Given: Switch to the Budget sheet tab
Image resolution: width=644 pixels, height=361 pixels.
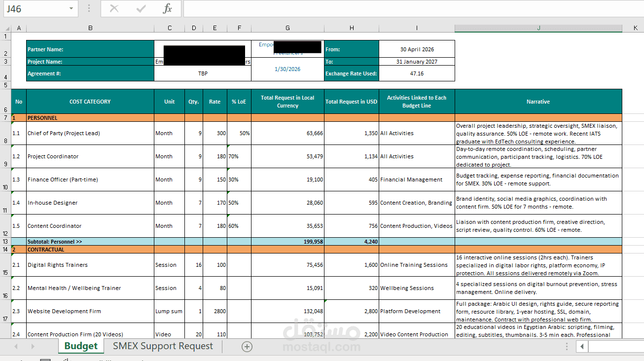Looking at the screenshot, I should pos(81,346).
